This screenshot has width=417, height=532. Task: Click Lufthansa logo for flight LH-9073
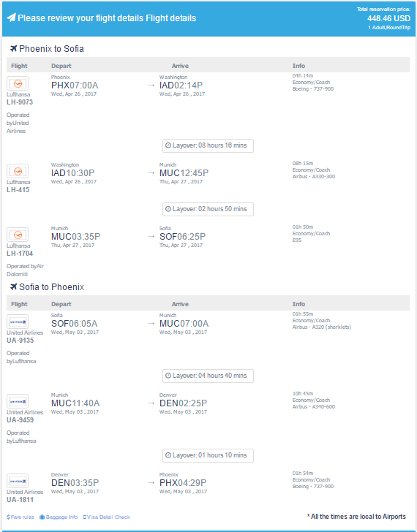[x=18, y=83]
